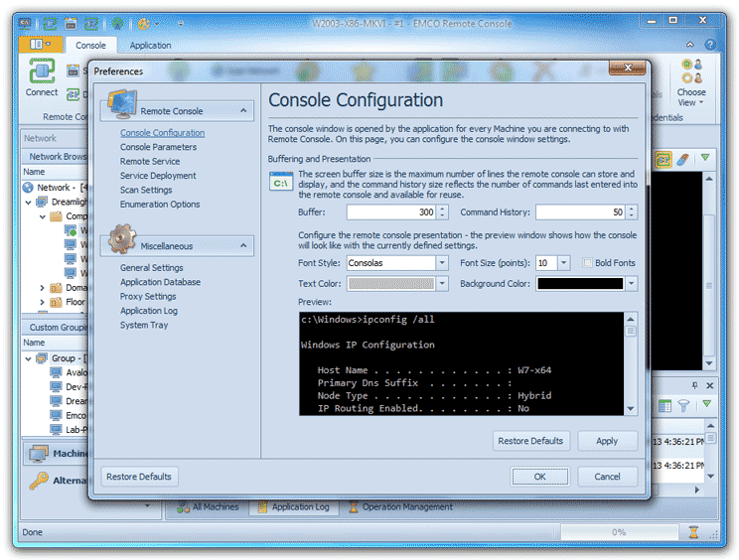Click the yellow console icon above output pane
739x560 pixels.
664,160
